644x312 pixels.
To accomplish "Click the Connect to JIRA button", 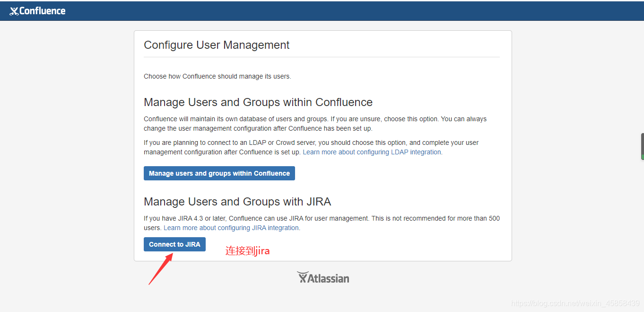I will coord(174,244).
